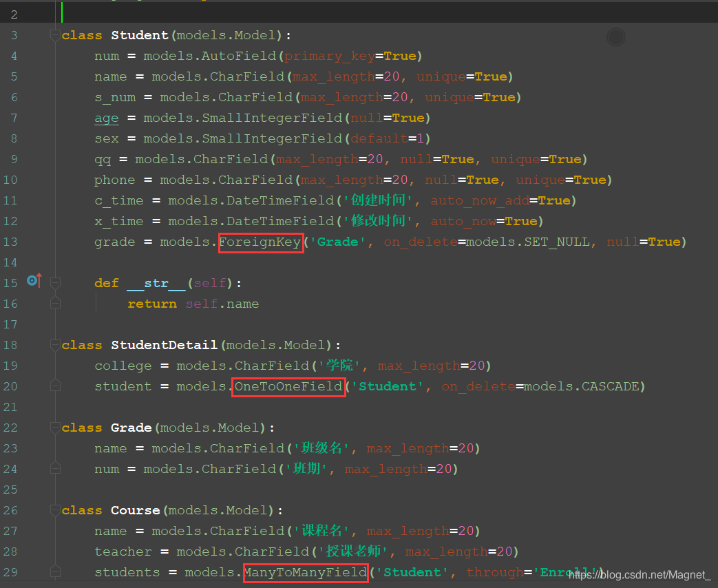Viewport: 718px width, 588px height.
Task: Click the phone variable name
Action: [114, 180]
